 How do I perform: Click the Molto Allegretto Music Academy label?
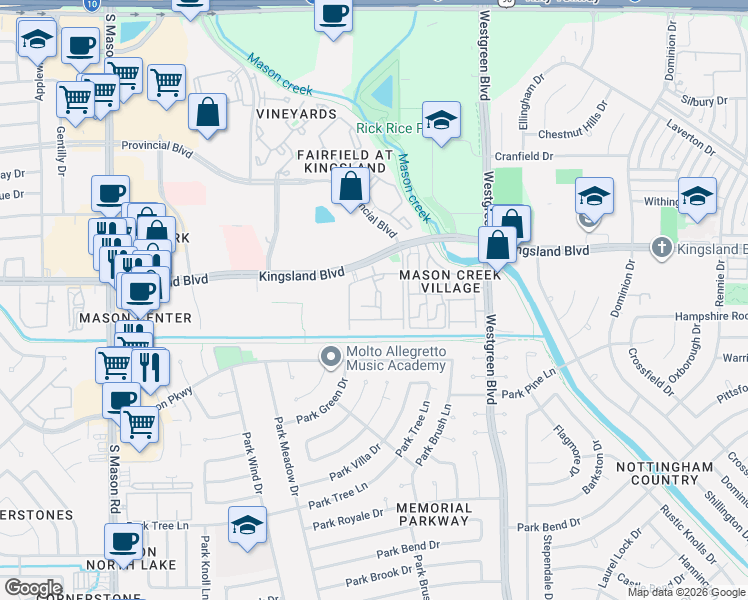point(396,358)
